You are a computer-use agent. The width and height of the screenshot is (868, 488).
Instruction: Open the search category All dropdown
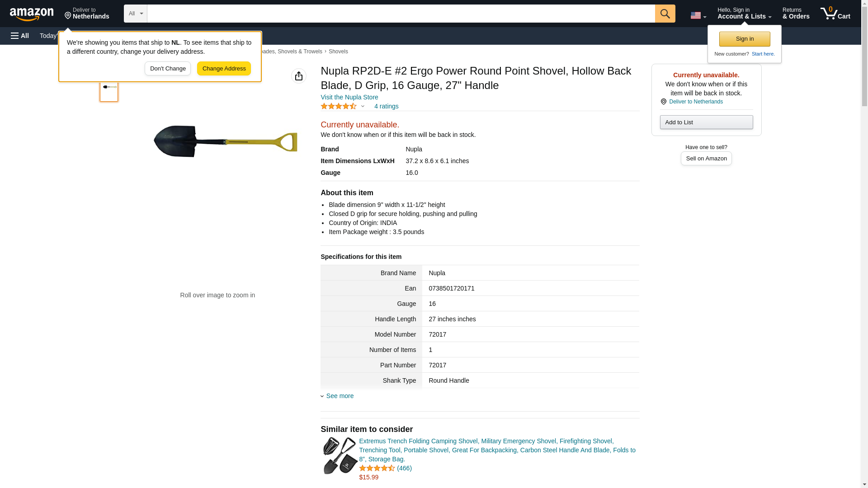click(x=135, y=14)
